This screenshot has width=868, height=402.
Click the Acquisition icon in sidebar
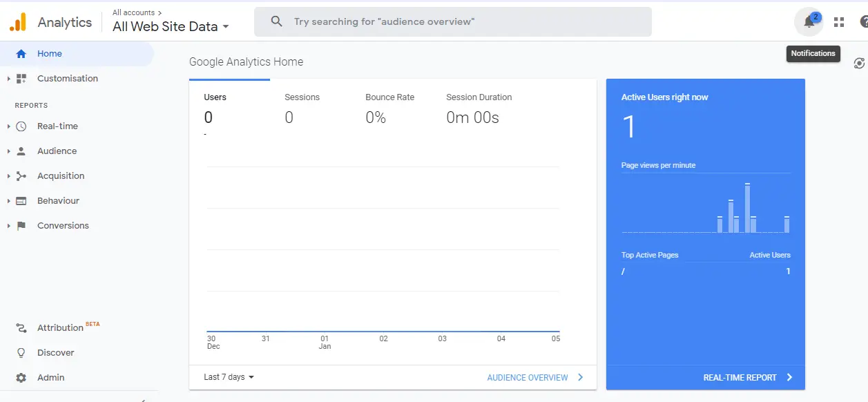pos(21,176)
